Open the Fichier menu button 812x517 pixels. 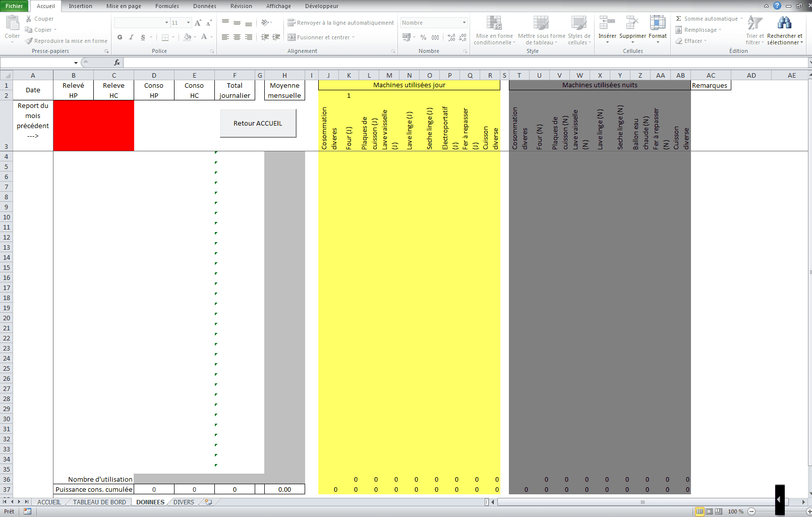14,6
